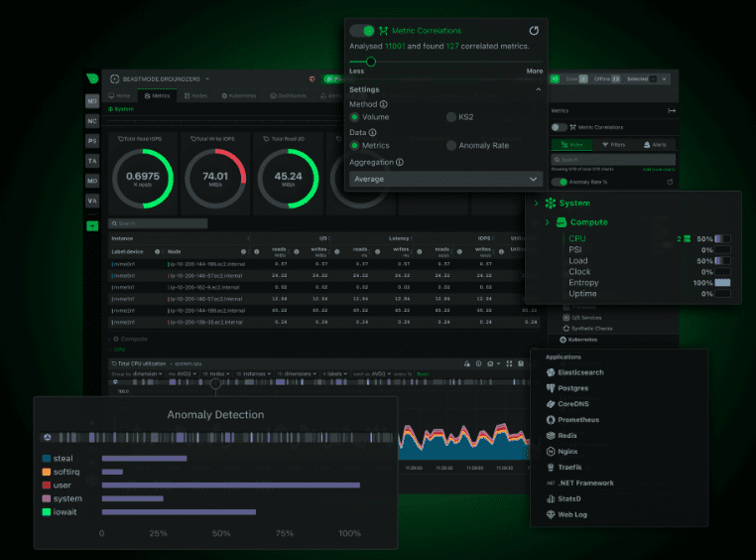Open the Alerts tab in sidebar
756x560 pixels.
pyautogui.click(x=655, y=145)
